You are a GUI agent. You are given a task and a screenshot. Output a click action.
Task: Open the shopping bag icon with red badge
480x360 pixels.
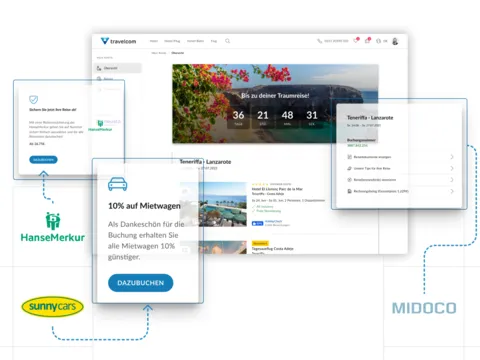(367, 41)
